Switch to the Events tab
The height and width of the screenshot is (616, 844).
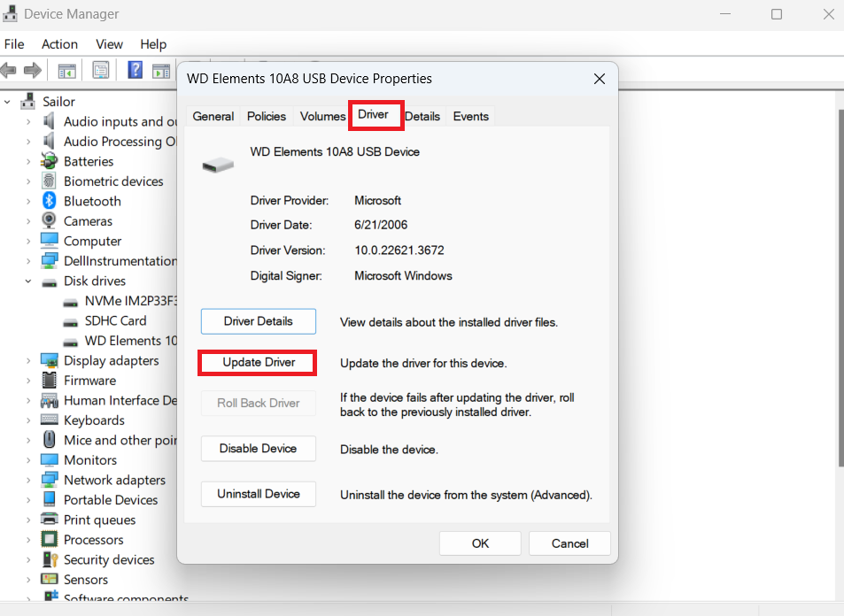coord(471,116)
